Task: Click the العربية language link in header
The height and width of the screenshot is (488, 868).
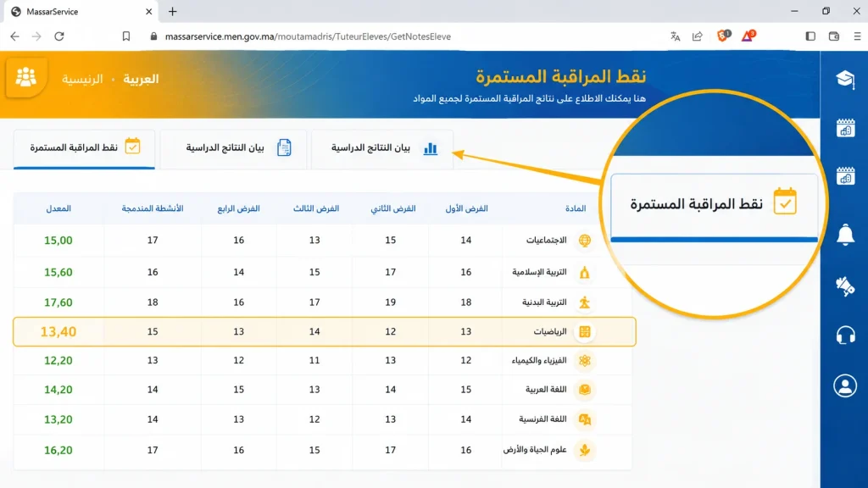Action: pos(141,79)
